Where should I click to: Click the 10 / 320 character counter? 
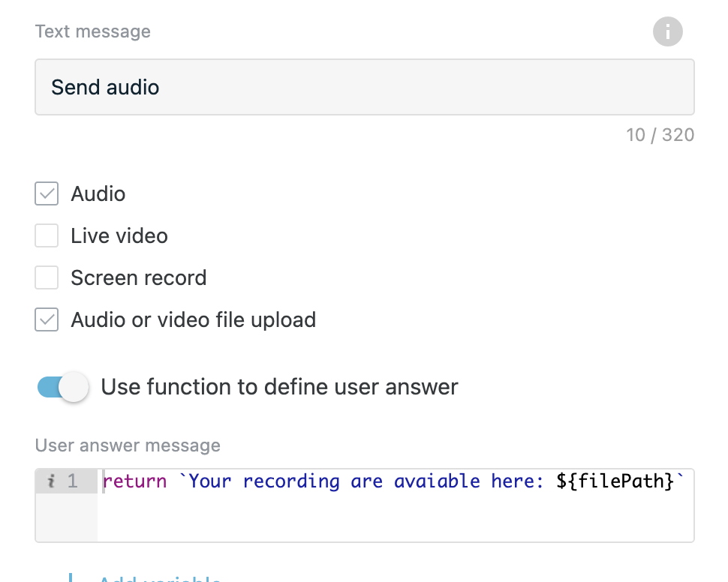(x=660, y=135)
